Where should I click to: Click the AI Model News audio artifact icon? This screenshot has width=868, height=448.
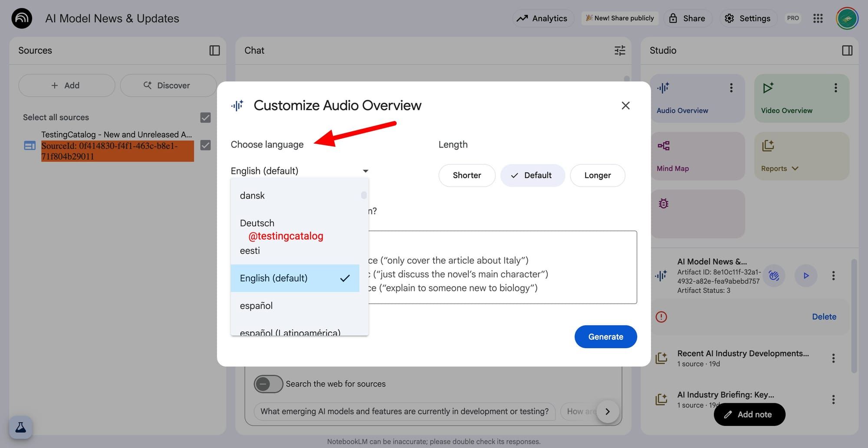click(661, 275)
